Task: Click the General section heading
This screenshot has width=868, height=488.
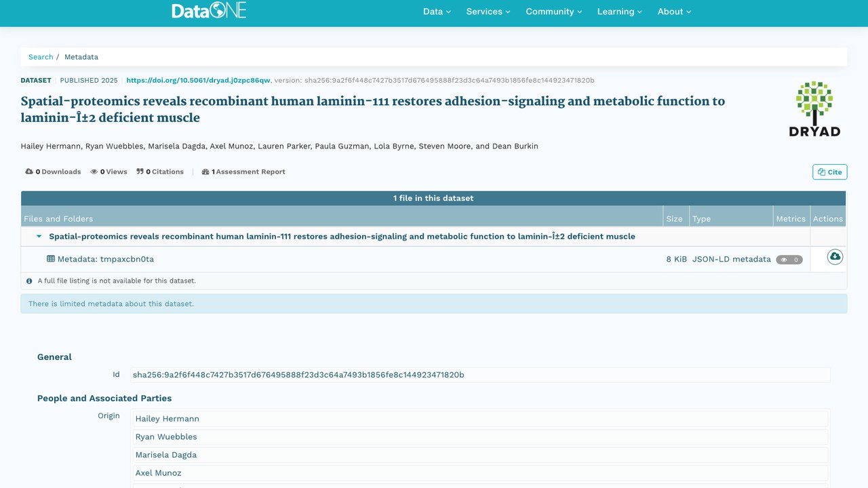Action: pyautogui.click(x=54, y=357)
